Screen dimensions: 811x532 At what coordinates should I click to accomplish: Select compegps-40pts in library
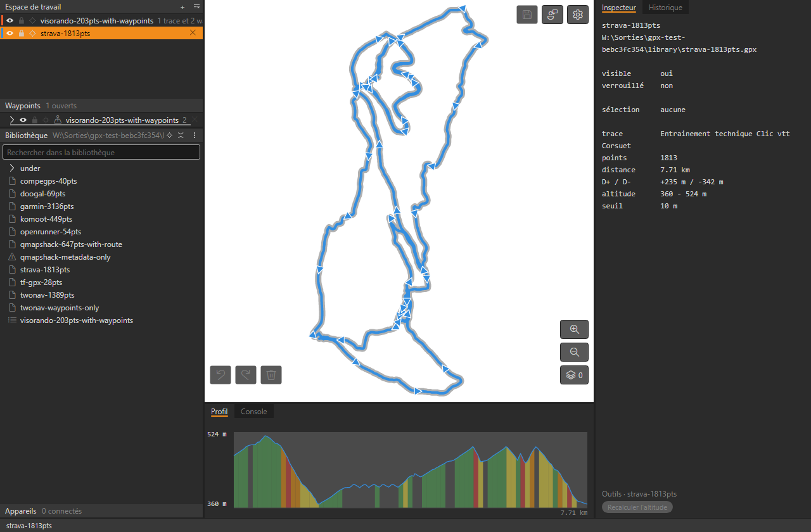tap(48, 181)
